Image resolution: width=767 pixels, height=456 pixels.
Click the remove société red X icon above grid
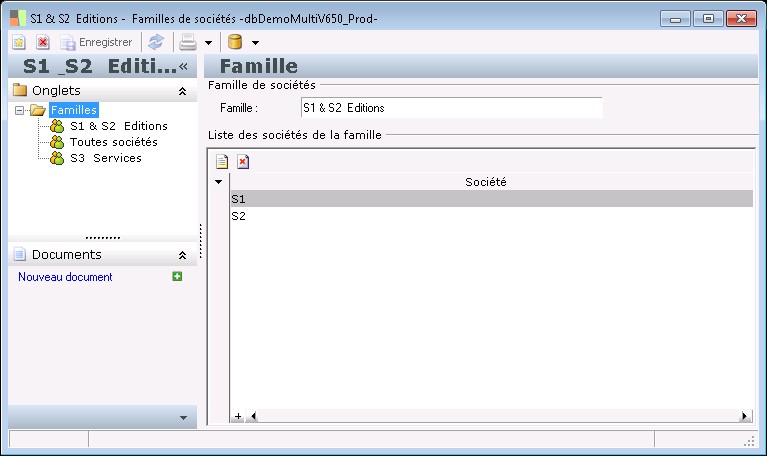(243, 161)
